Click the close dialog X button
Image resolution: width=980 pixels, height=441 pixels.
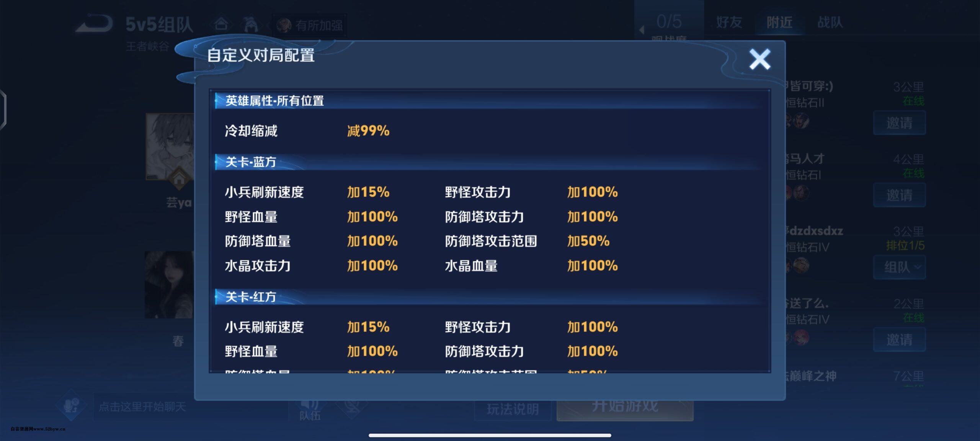click(759, 59)
